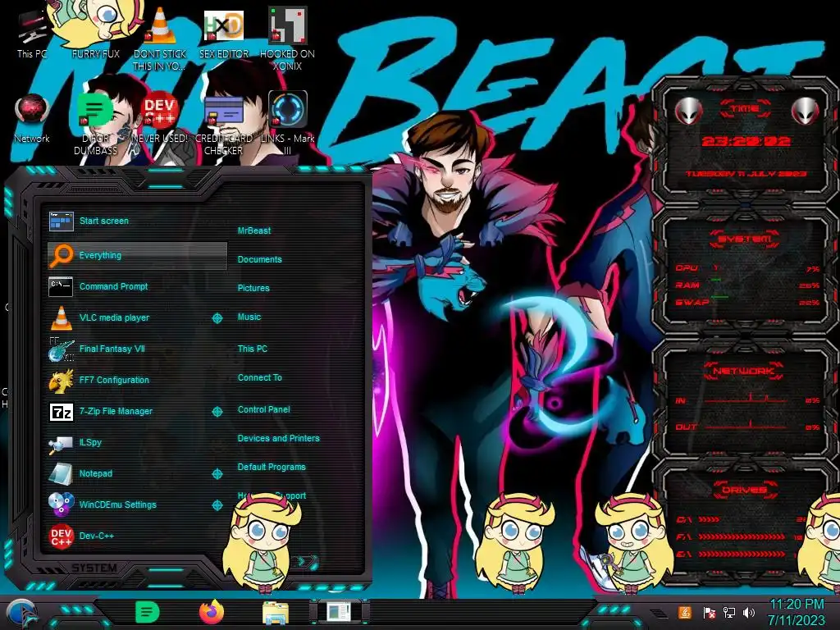This screenshot has height=630, width=840.
Task: Open FF7 Configuration from start menu
Action: pyautogui.click(x=137, y=380)
